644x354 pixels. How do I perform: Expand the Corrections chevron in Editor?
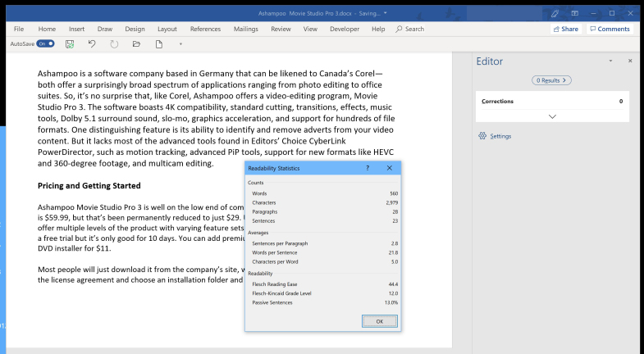[x=552, y=116]
